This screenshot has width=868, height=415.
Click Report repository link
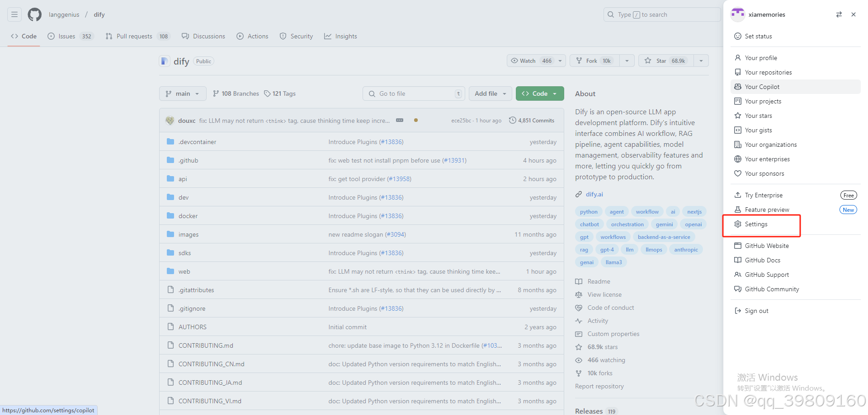[599, 386]
